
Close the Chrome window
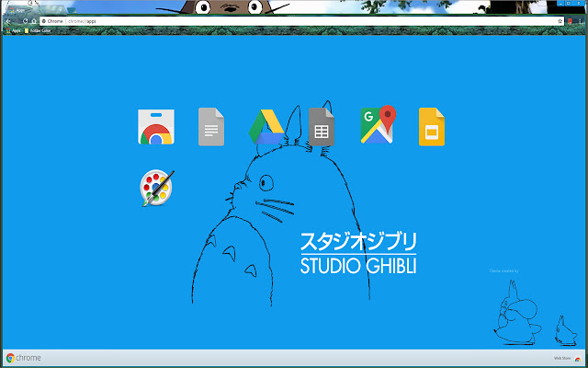click(x=579, y=3)
